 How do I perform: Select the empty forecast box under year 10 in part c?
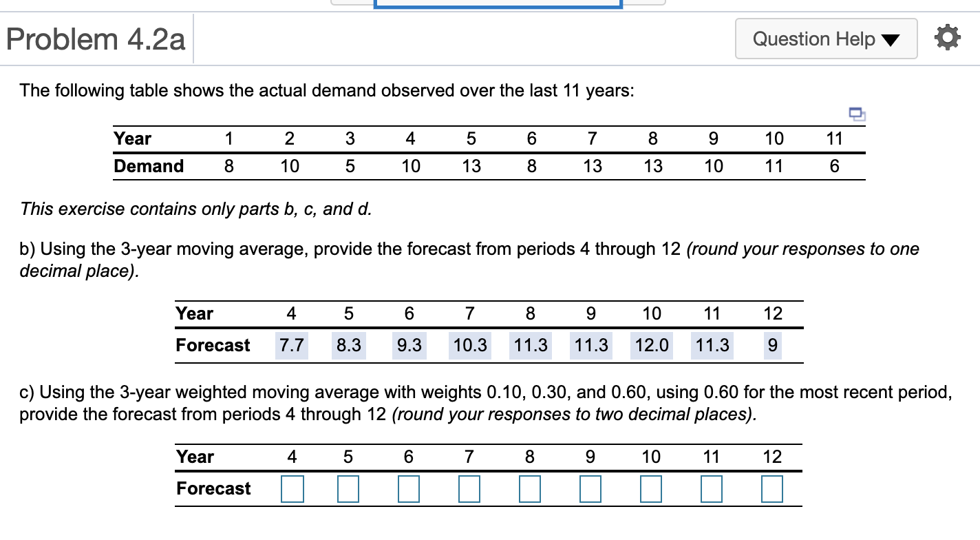tap(651, 489)
